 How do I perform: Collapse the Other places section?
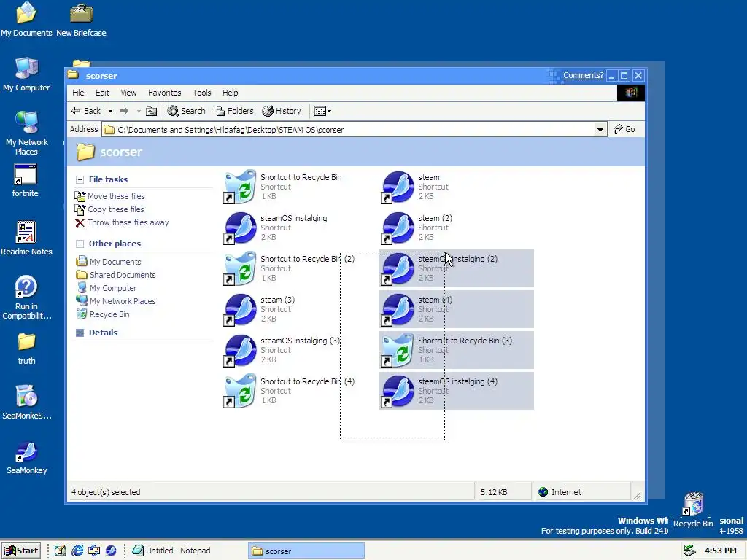80,244
